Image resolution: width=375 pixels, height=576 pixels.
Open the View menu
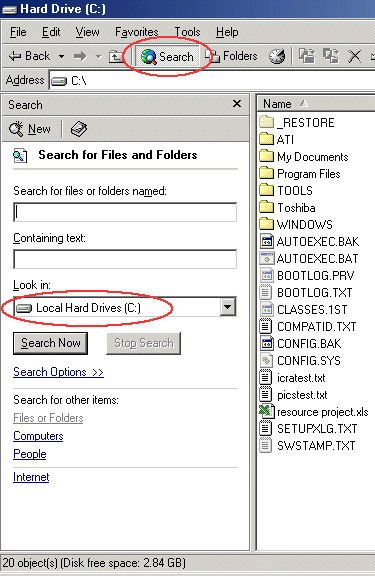(x=87, y=32)
